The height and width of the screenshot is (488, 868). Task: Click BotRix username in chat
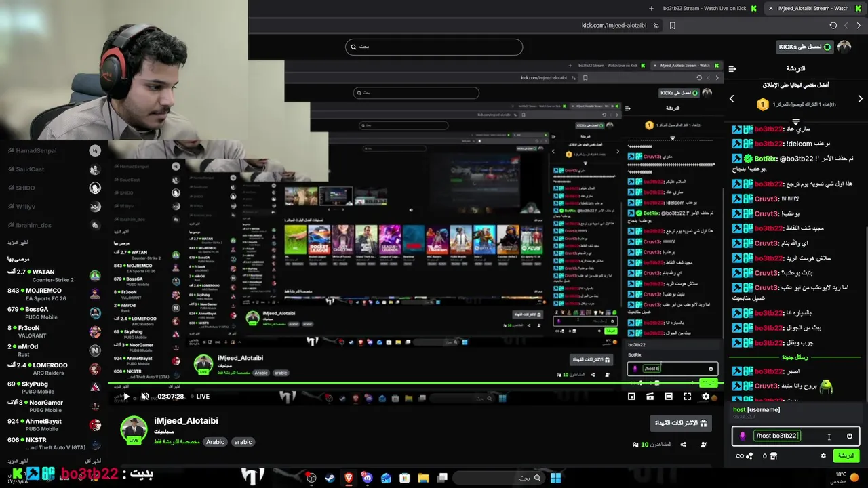766,159
